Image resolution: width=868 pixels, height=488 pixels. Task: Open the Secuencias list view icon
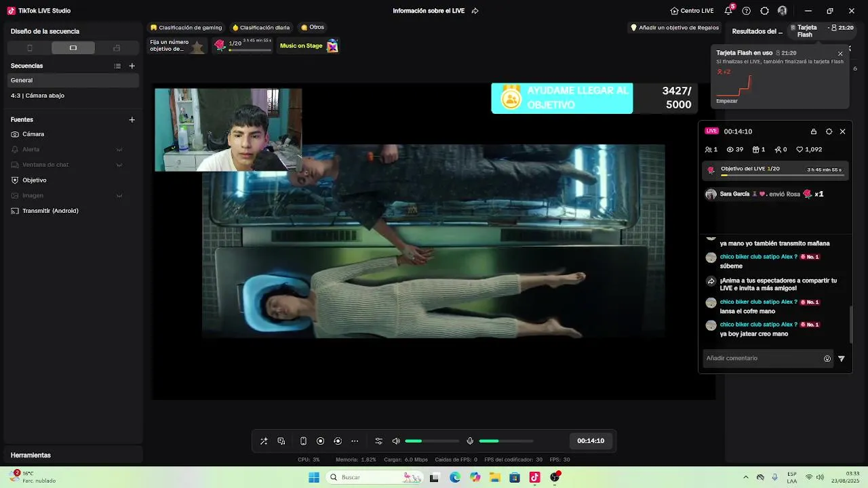click(117, 66)
